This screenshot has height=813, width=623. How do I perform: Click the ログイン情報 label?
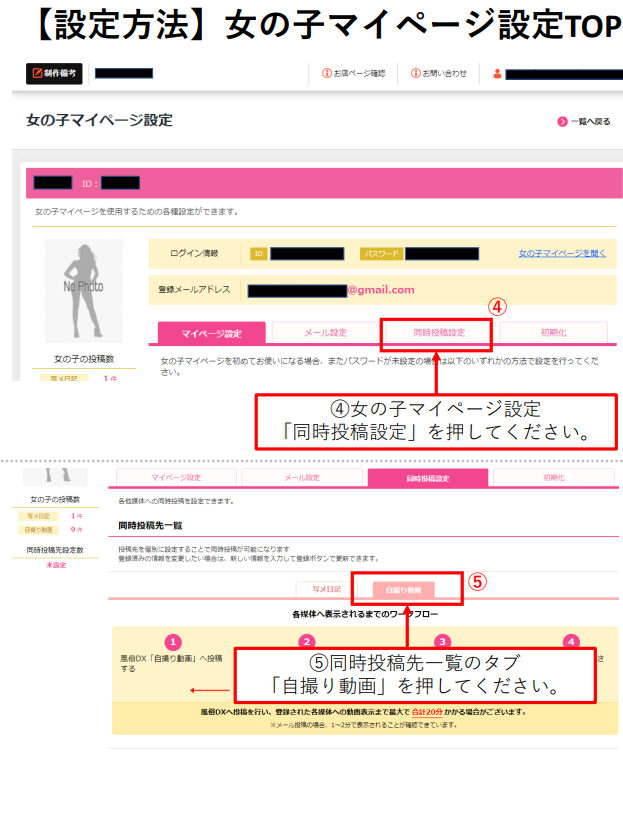tap(194, 253)
